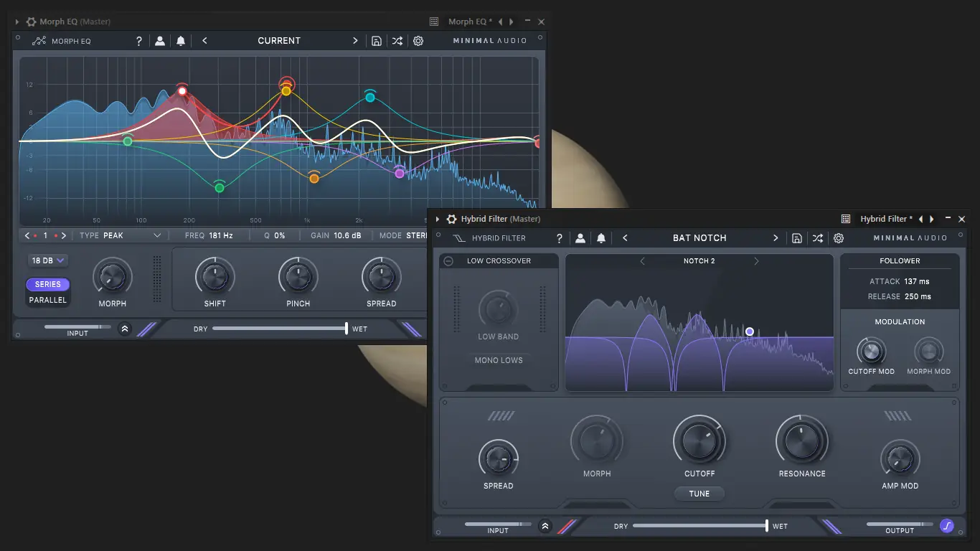Go to previous preset before BAT NOTCH
The width and height of the screenshot is (980, 551).
pyautogui.click(x=625, y=238)
